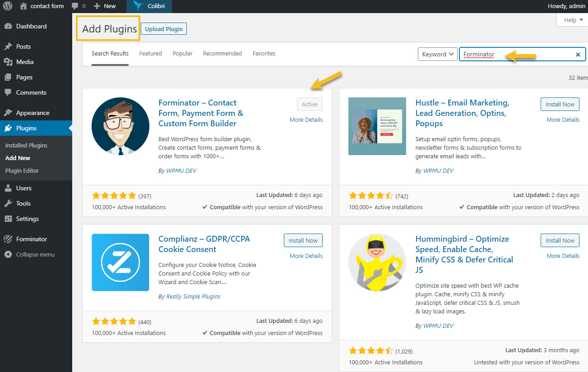The height and width of the screenshot is (372, 588).
Task: Click the Posts pushpin icon
Action: coord(8,46)
